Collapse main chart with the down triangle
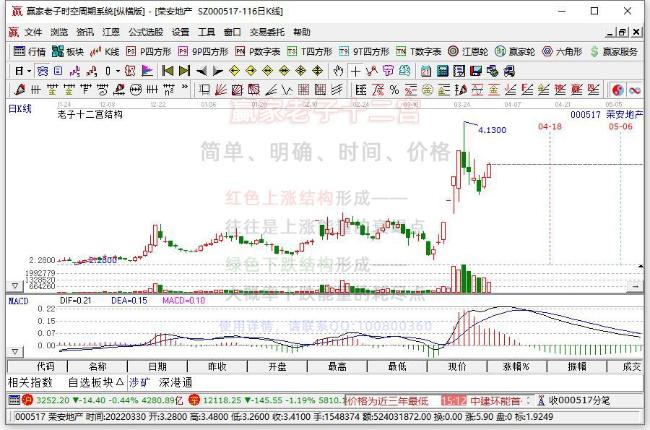650x430 pixels. coord(15,286)
